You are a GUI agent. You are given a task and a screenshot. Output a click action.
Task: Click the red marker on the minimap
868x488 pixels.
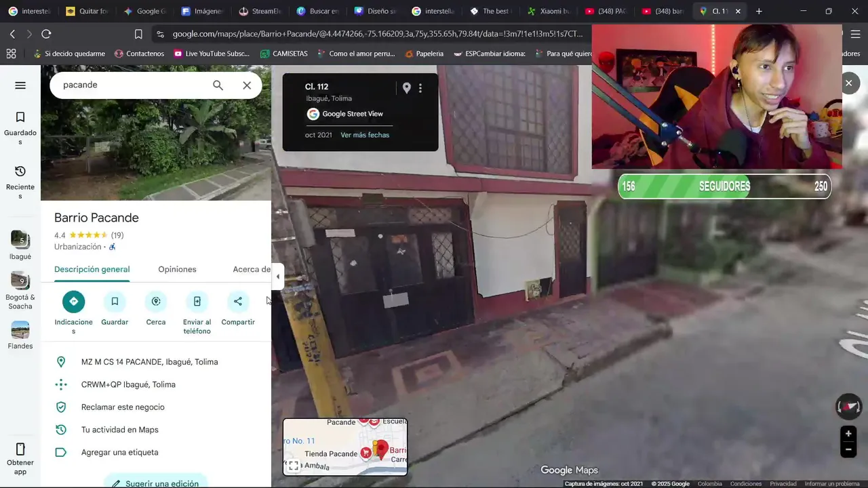(x=381, y=449)
